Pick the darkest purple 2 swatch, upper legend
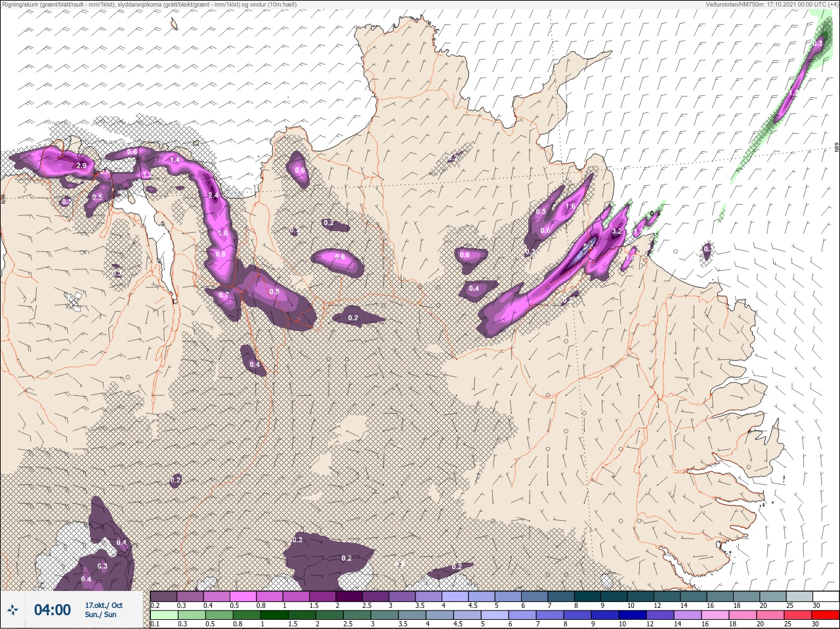840x629 pixels. click(349, 596)
